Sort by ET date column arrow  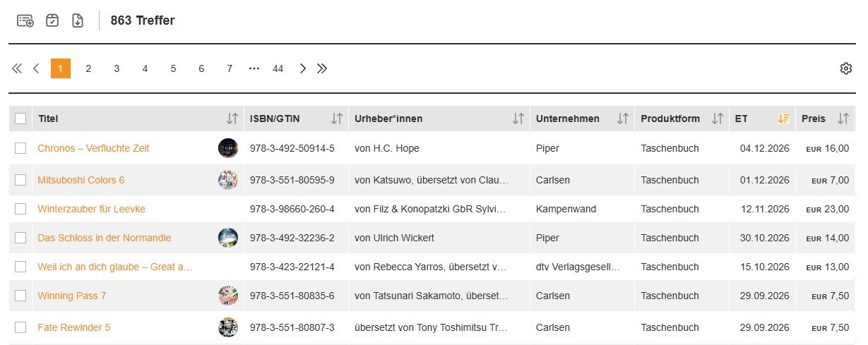[783, 119]
